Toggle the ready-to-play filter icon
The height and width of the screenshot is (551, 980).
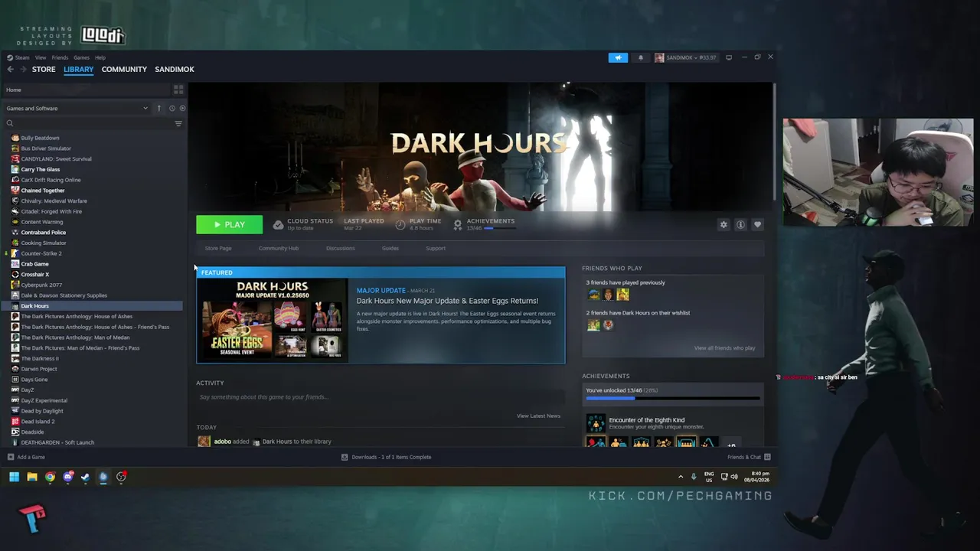(x=182, y=108)
